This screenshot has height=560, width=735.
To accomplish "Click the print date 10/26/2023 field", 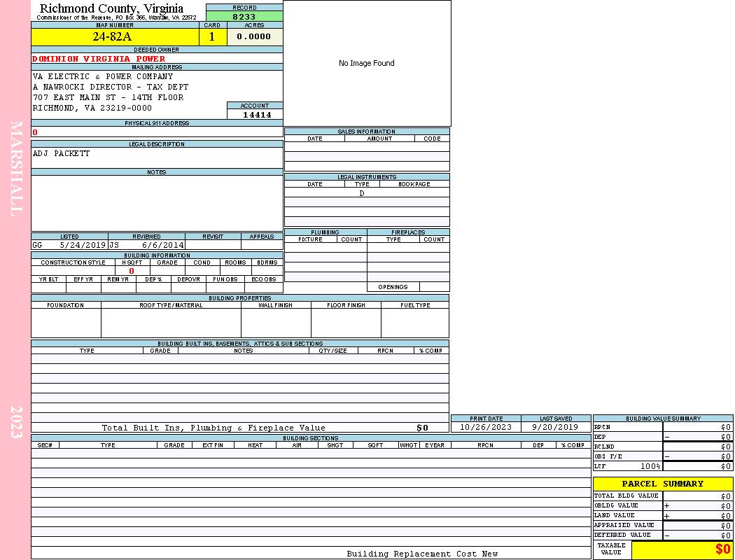I will pos(485,427).
